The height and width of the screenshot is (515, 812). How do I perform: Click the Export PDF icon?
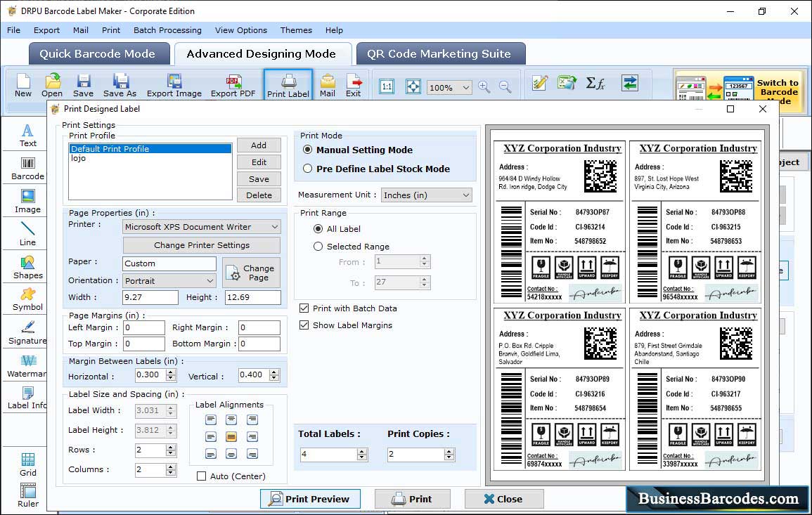[233, 86]
